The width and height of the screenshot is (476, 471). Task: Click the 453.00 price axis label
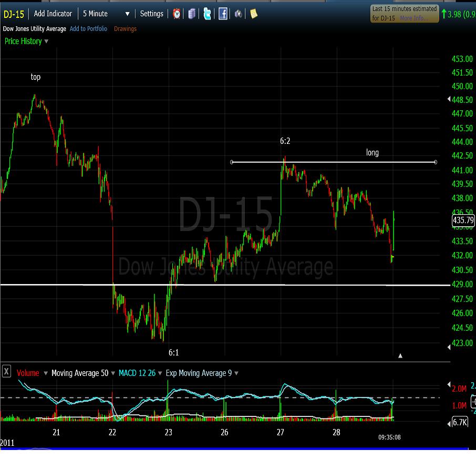coord(462,59)
